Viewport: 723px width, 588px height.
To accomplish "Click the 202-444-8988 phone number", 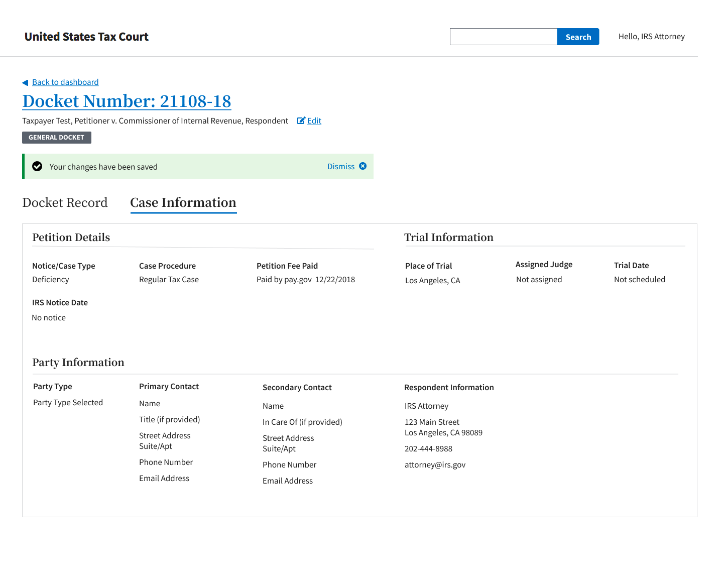I will tap(429, 449).
